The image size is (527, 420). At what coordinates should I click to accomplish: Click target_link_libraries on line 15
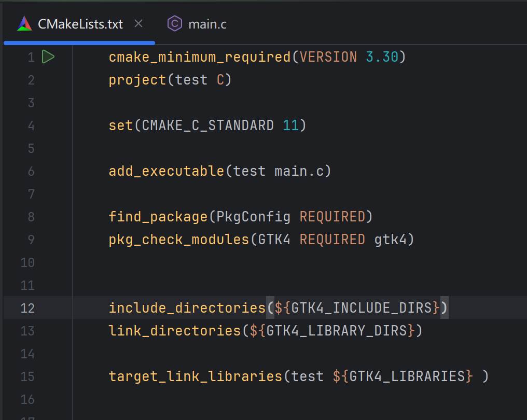coord(196,376)
